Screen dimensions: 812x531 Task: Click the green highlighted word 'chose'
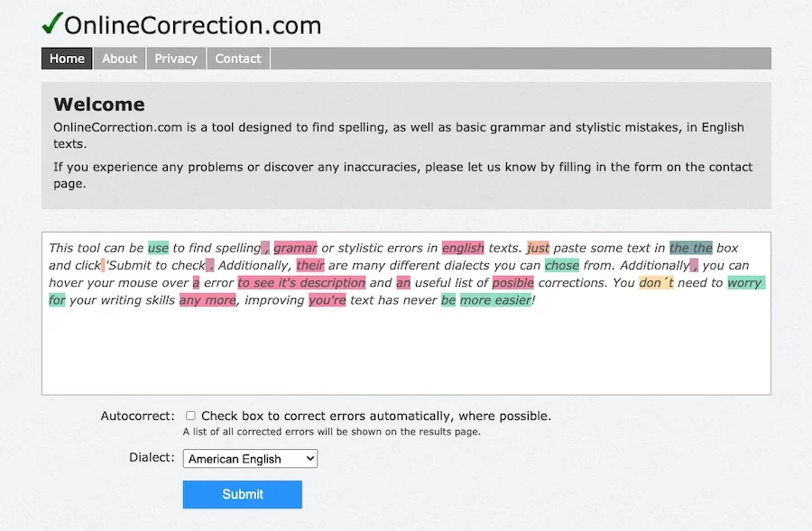click(x=562, y=265)
